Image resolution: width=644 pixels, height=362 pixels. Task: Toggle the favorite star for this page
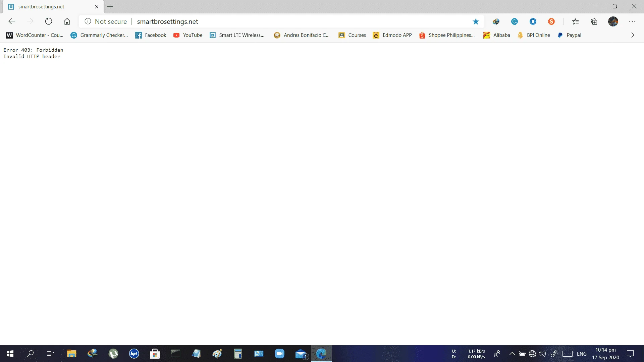[476, 21]
